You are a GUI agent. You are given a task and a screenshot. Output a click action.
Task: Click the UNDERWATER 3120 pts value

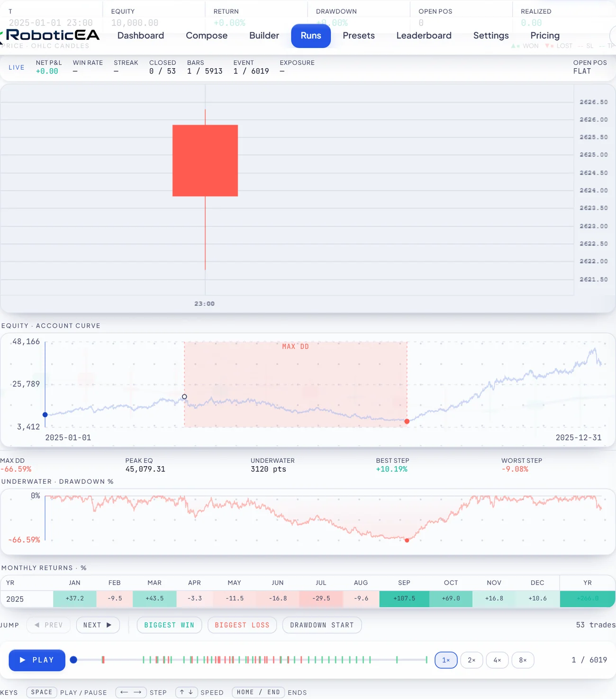pyautogui.click(x=269, y=469)
